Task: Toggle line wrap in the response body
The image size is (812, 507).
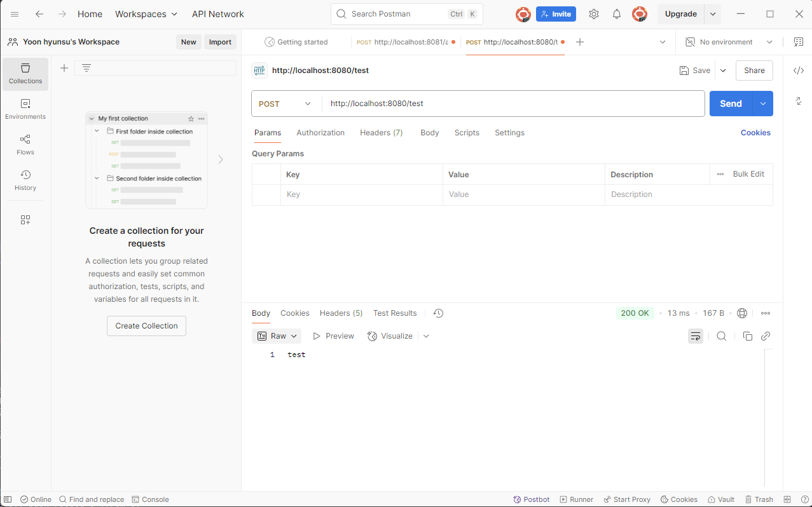Action: tap(696, 336)
